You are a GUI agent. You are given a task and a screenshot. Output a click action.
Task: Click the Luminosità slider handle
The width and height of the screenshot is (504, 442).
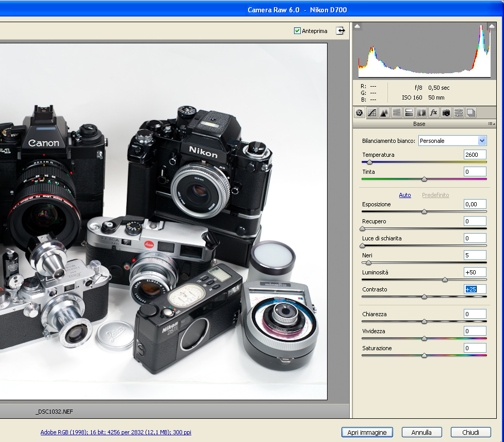pyautogui.click(x=445, y=280)
